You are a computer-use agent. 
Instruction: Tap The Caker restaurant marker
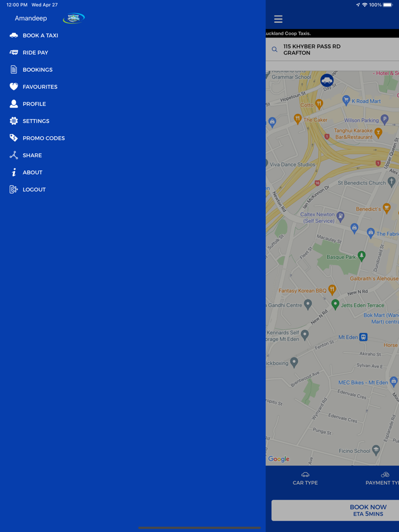coord(298,119)
